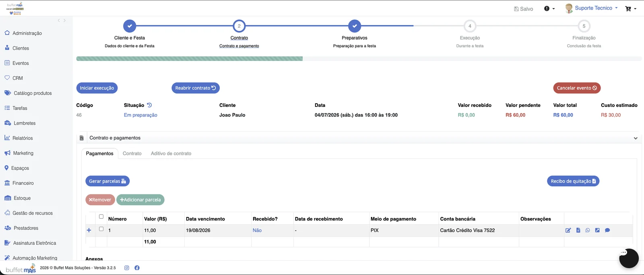This screenshot has height=275, width=644.
Task: Go to step 3 Preparativos circle
Action: [355, 26]
